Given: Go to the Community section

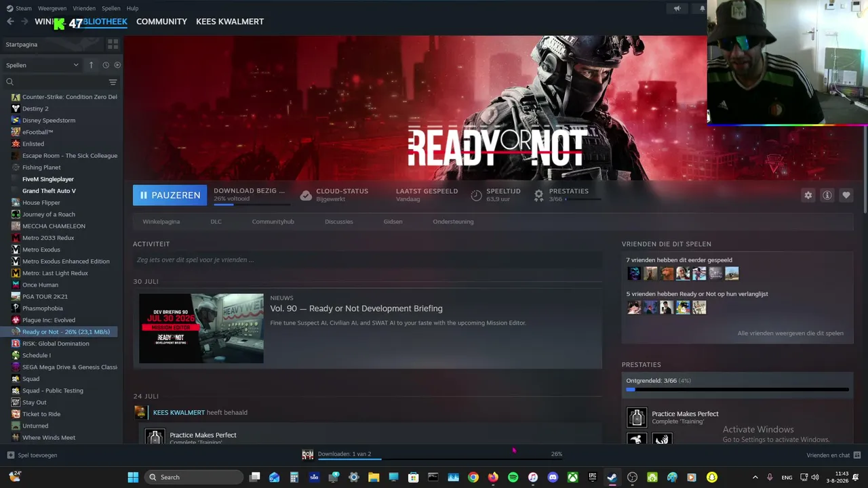Looking at the screenshot, I should point(161,22).
